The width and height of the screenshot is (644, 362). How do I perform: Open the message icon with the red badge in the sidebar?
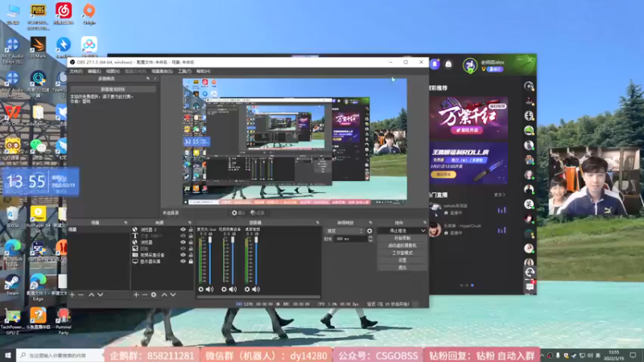click(x=530, y=286)
